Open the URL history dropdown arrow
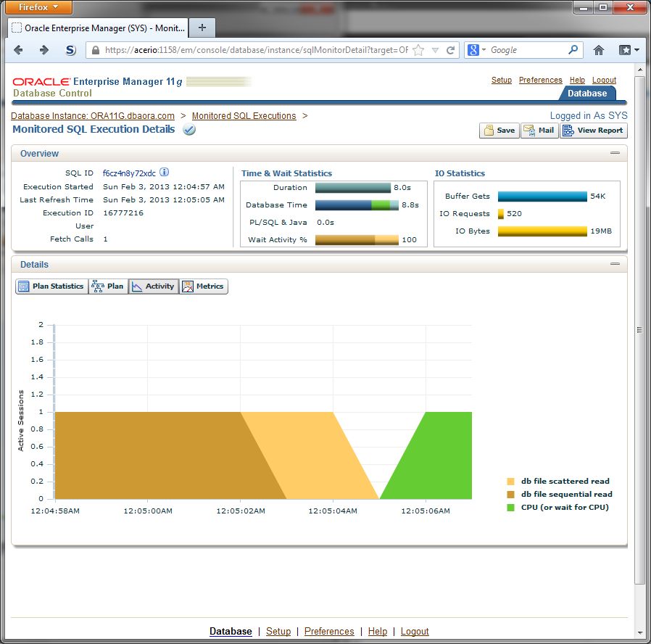651x644 pixels. 435,50
